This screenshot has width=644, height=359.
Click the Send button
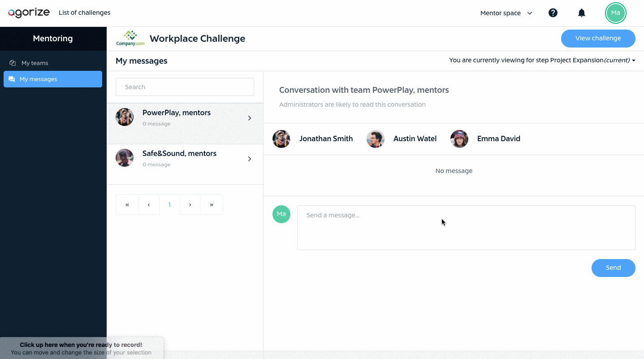pos(614,268)
